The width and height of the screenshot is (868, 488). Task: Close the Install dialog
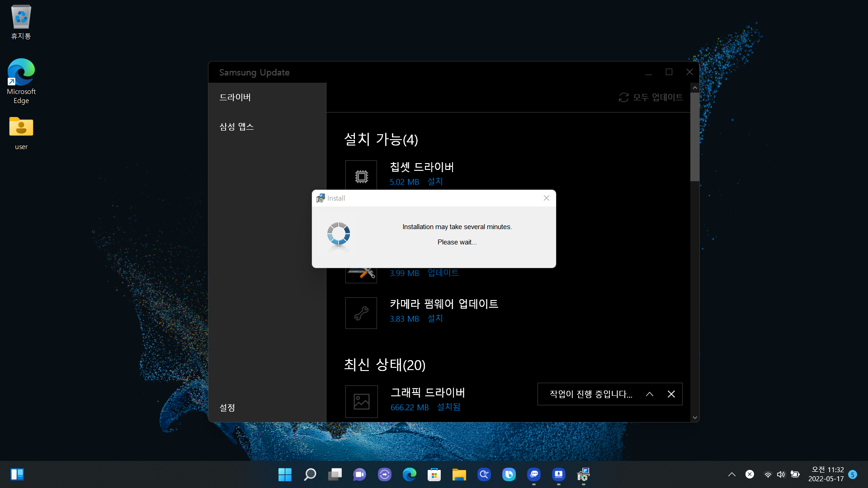[x=547, y=198]
